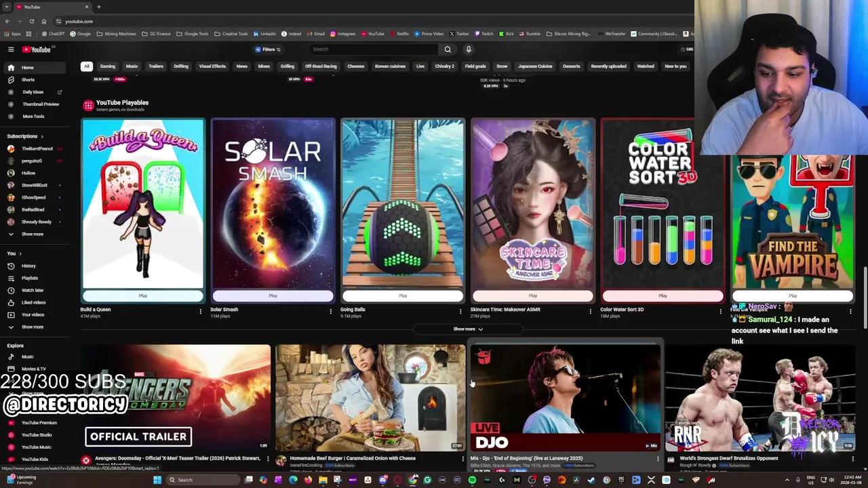
Task: Select the Recently uploaded chip
Action: [608, 66]
